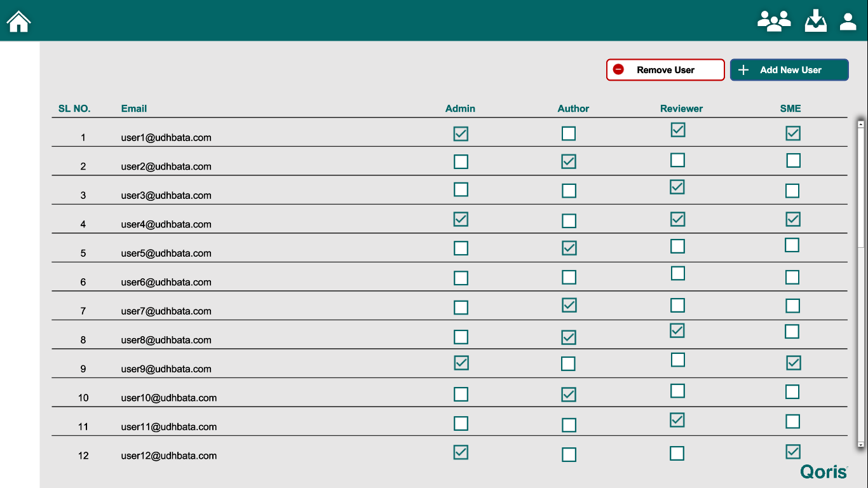The image size is (868, 488).
Task: Check Admin for user10@udhbata.com
Action: coord(461,394)
